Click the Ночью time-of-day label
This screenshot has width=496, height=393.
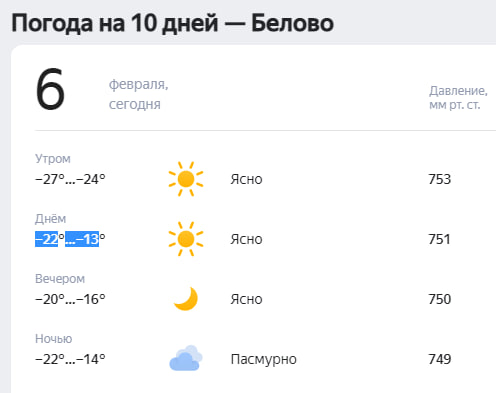54,339
